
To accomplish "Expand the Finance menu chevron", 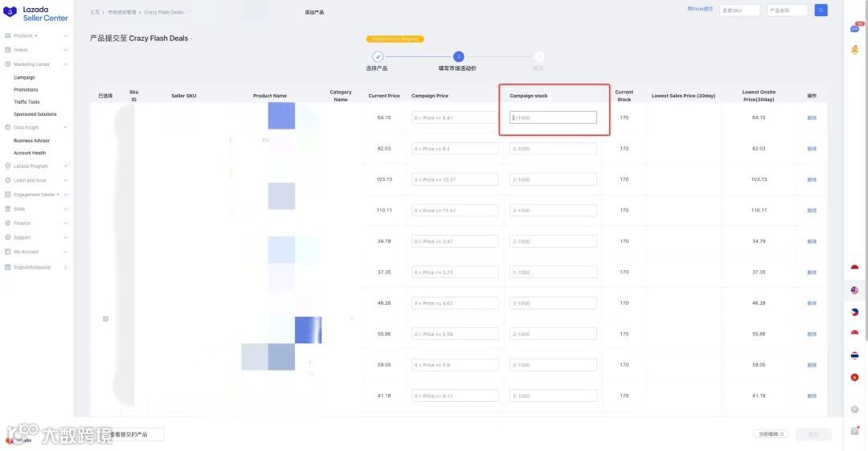I will coord(65,223).
